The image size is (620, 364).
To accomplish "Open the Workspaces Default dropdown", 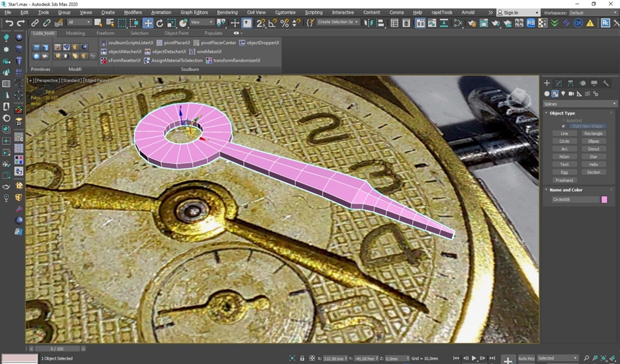I will pos(594,13).
